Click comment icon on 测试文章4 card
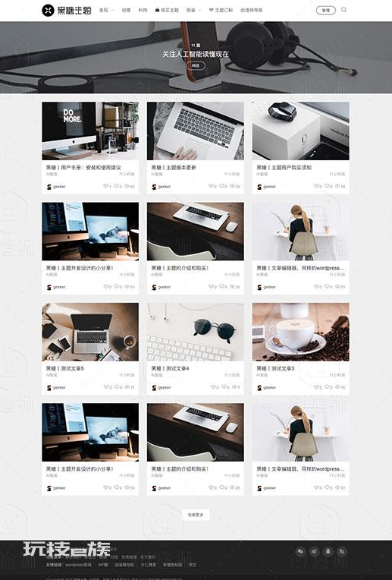This screenshot has height=580, width=392. (225, 387)
